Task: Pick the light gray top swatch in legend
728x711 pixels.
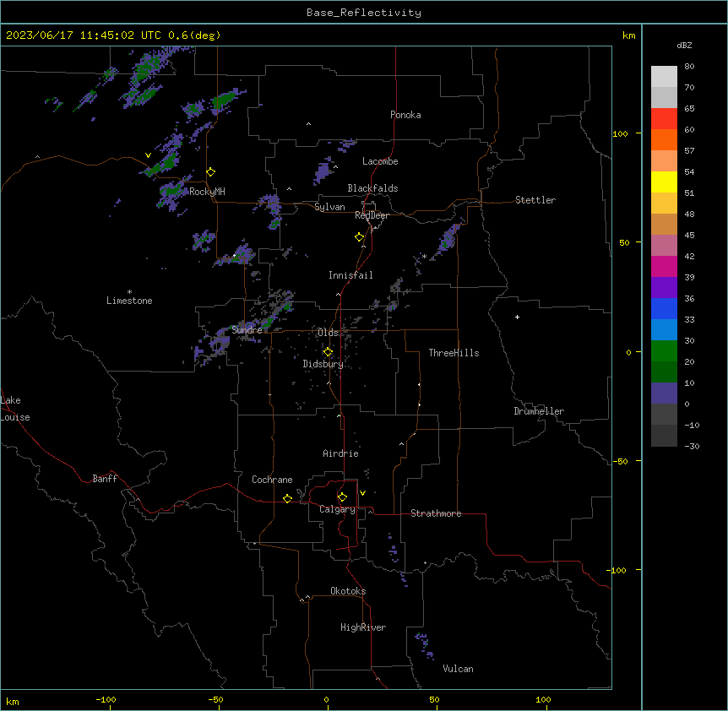Action: pos(664,77)
